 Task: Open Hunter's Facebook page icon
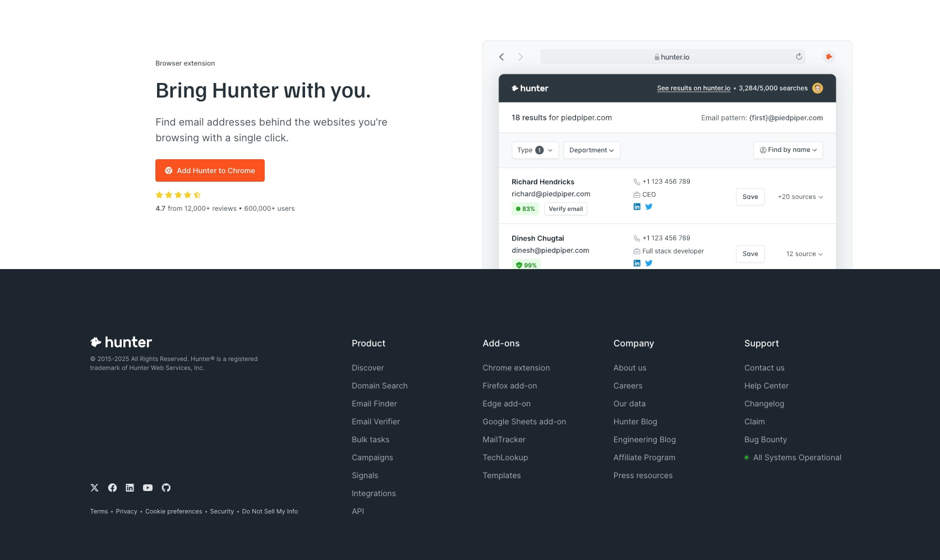(x=112, y=488)
